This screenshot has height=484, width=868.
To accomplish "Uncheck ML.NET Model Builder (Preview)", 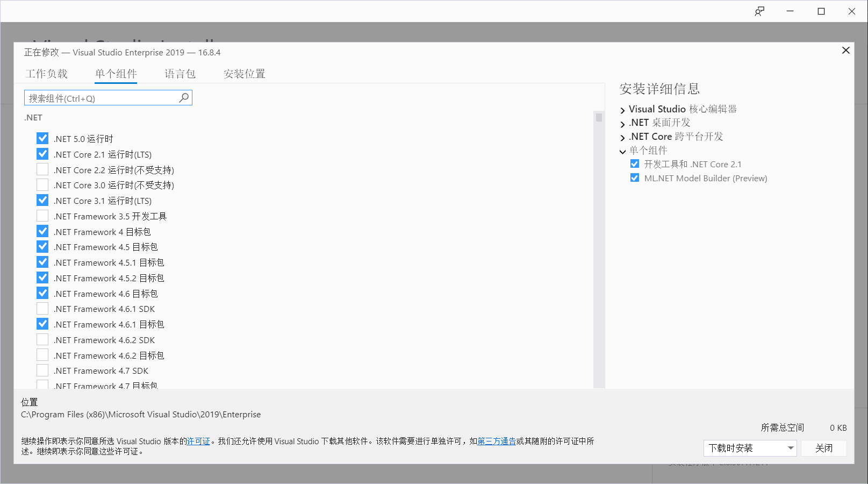I will click(635, 177).
